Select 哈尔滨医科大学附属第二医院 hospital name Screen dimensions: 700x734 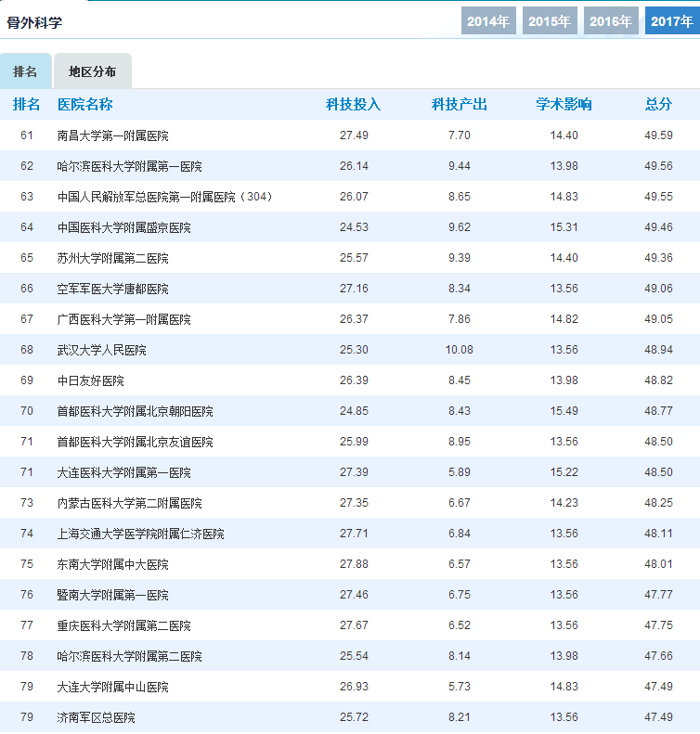[x=129, y=656]
